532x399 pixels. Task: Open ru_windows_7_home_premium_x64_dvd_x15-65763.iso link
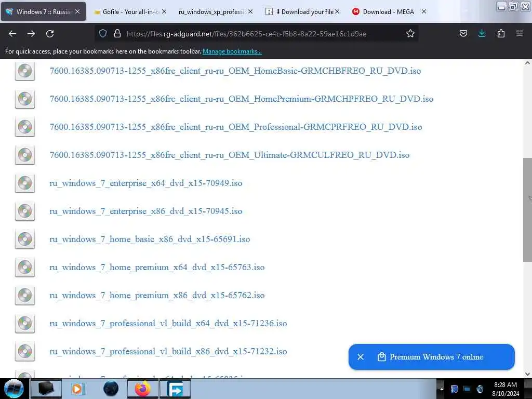click(157, 268)
